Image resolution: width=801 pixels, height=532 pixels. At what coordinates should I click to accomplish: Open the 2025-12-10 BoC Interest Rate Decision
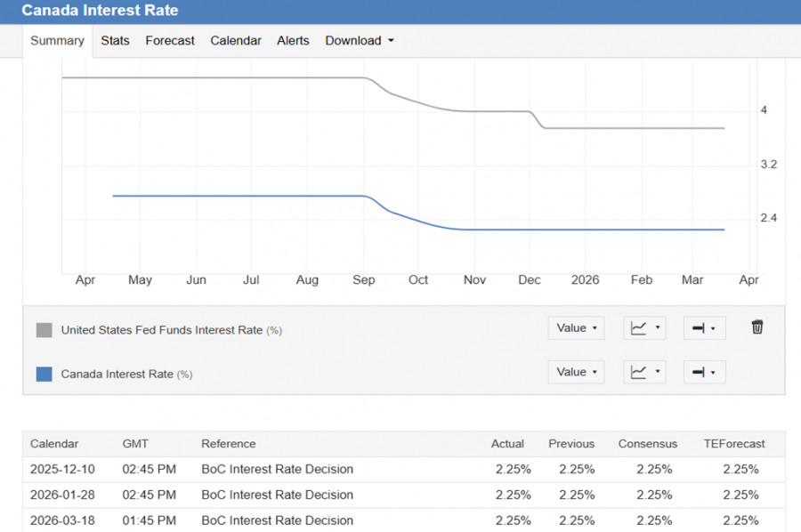click(277, 469)
